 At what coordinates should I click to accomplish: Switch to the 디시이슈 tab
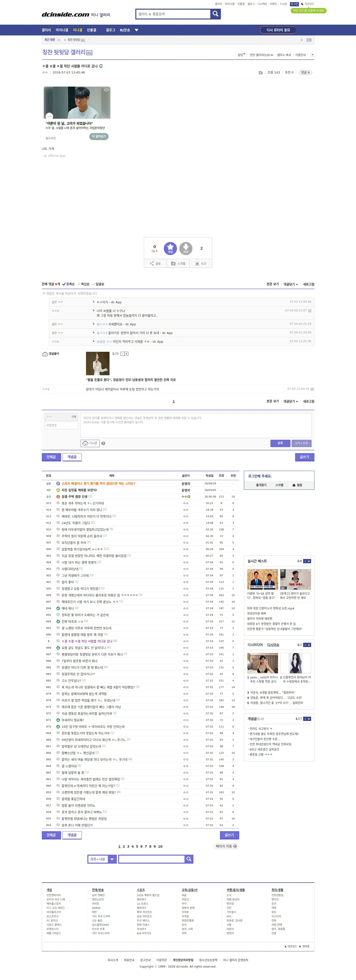(273, 645)
